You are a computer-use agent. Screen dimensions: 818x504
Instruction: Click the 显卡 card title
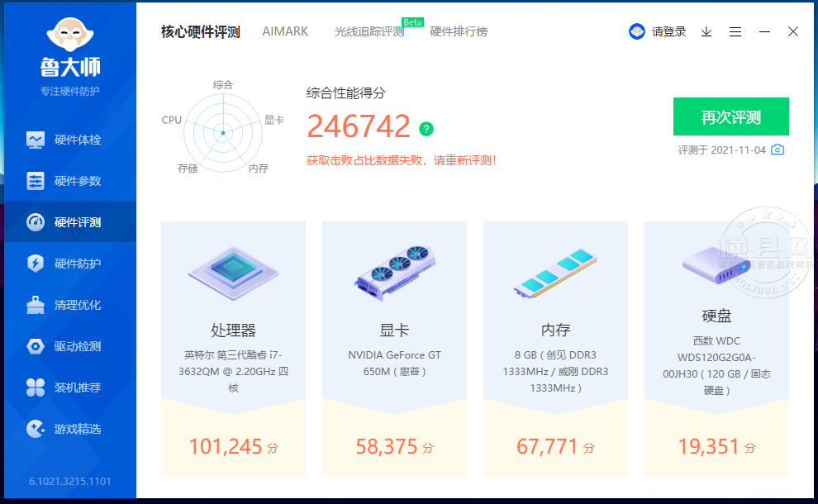pos(394,330)
